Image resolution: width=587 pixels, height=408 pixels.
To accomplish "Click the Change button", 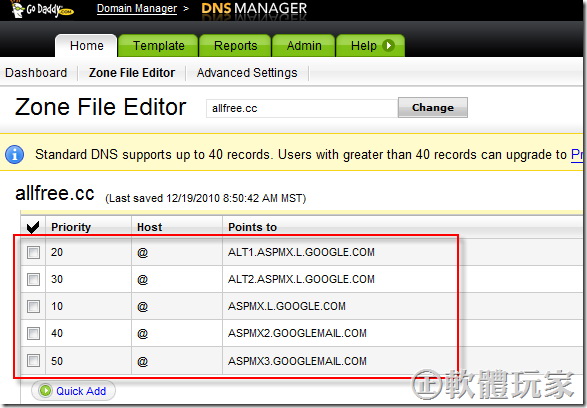I will 433,108.
